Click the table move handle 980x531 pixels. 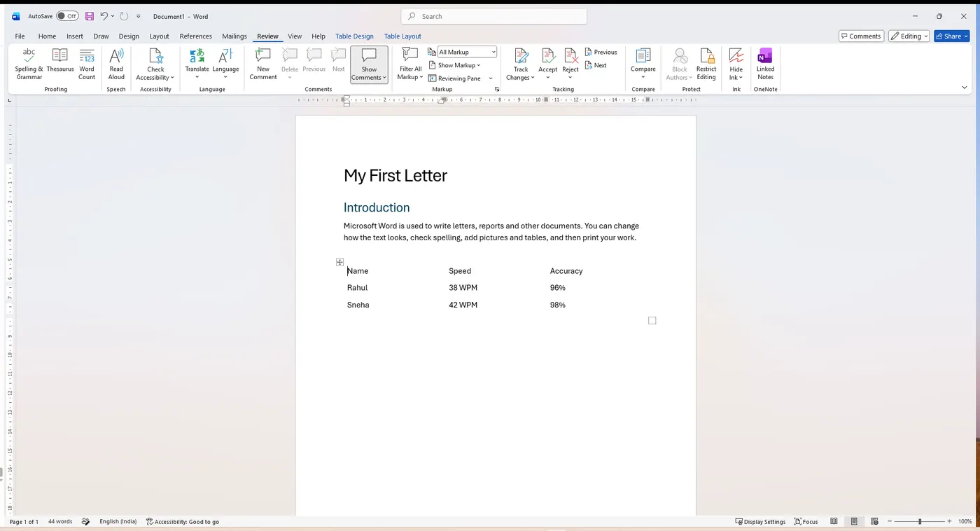[339, 262]
